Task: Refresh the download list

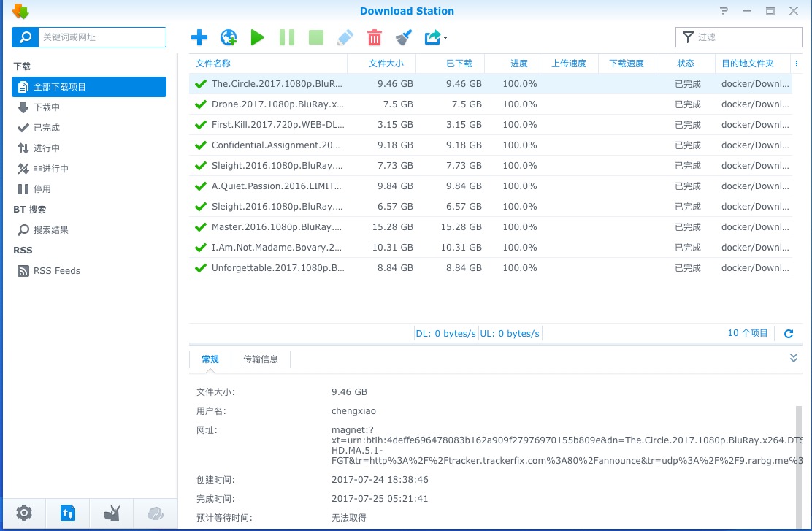Action: point(788,334)
